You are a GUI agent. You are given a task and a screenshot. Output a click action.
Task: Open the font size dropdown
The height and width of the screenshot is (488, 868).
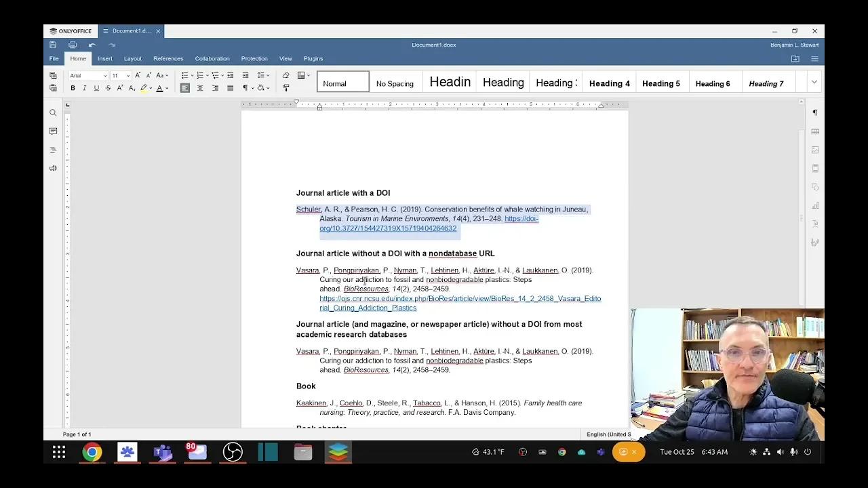(x=127, y=75)
